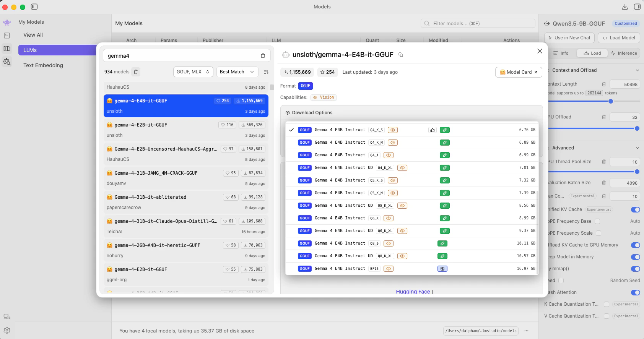The image size is (644, 339).
Task: Select the Load tab
Action: tap(592, 53)
